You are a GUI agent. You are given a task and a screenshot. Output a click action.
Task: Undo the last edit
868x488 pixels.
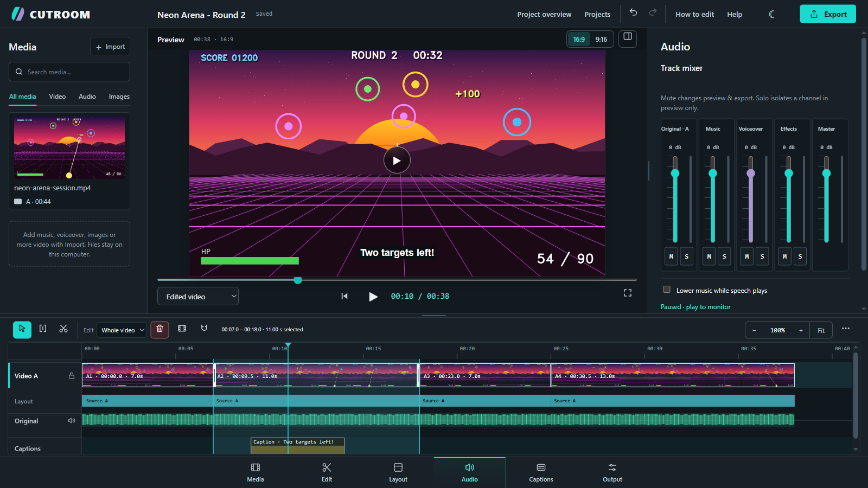point(633,12)
